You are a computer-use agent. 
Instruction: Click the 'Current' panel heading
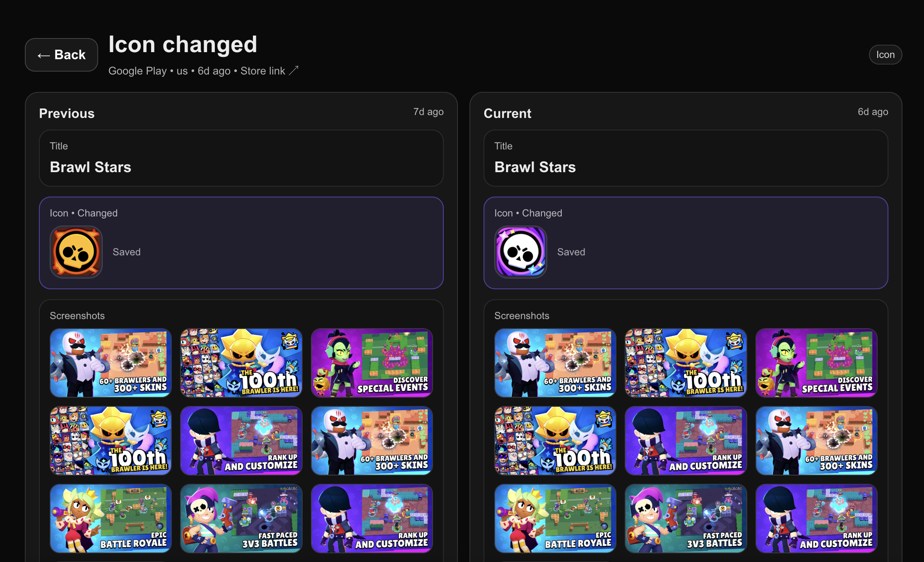click(x=508, y=113)
